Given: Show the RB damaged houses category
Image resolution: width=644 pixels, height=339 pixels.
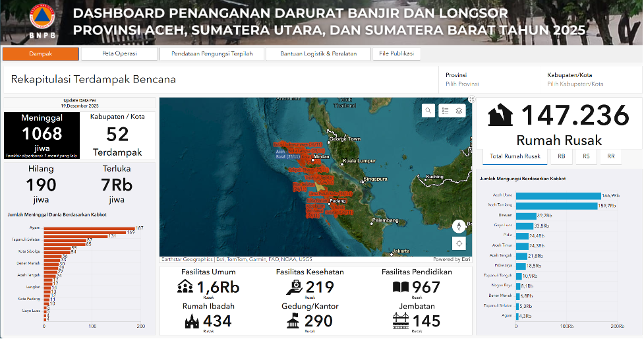Looking at the screenshot, I should 561,156.
